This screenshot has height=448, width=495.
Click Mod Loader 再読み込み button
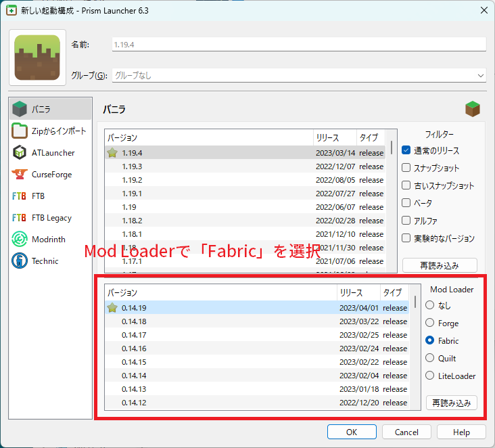452,403
